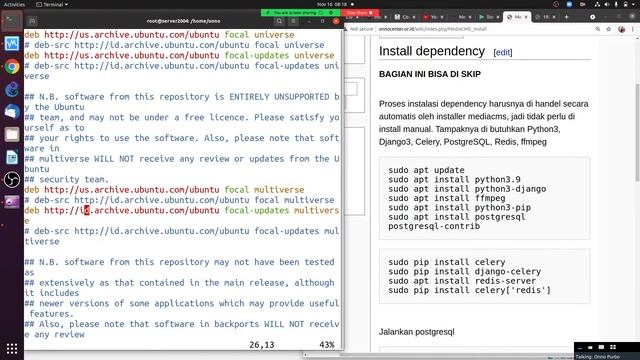This screenshot has height=360, width=640.
Task: Open the system menu arrow in top bar
Action: [633, 4]
